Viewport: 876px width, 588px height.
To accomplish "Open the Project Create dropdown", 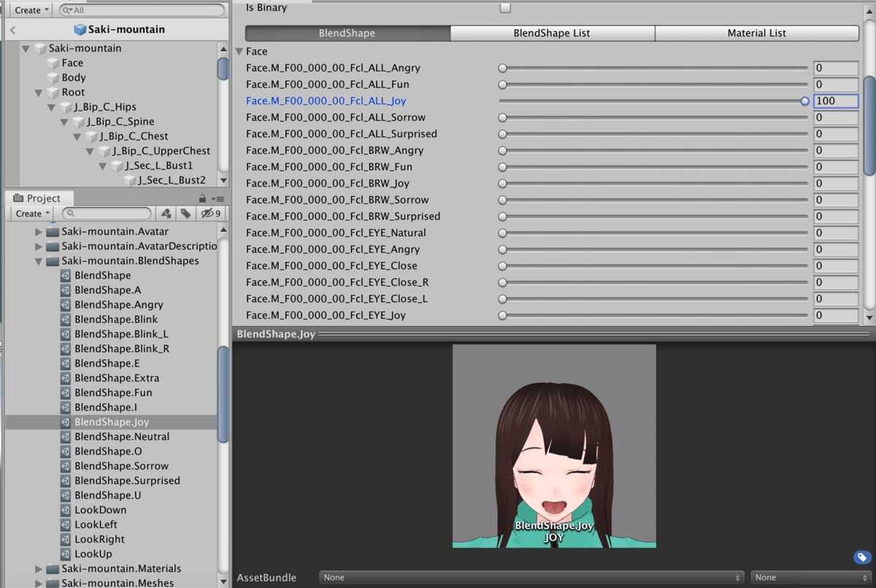I will pos(32,214).
